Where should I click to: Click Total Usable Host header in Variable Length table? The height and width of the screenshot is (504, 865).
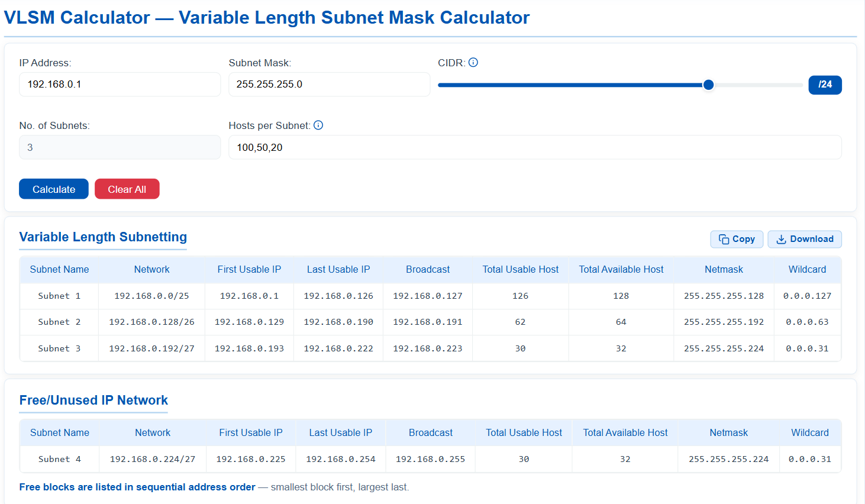coord(521,269)
